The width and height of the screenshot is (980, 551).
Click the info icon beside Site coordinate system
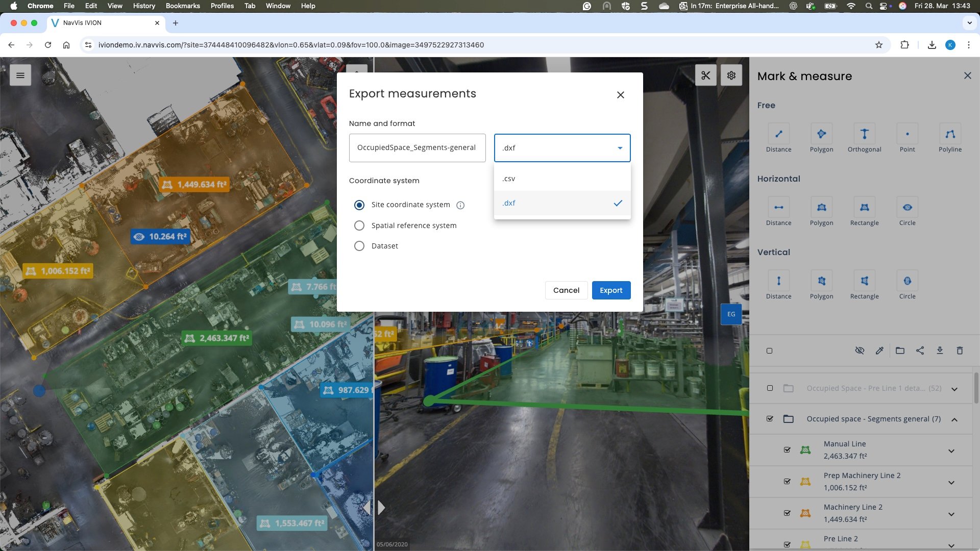click(x=460, y=205)
